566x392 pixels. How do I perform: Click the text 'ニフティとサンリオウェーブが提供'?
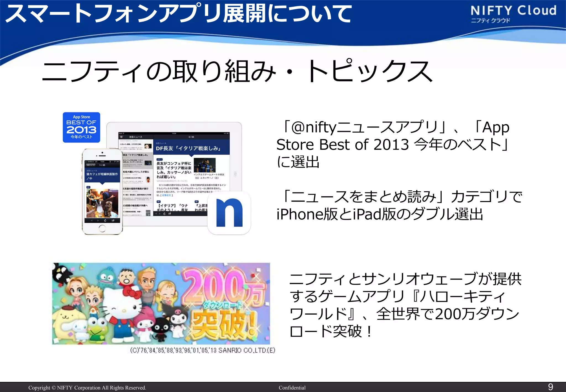tap(405, 279)
